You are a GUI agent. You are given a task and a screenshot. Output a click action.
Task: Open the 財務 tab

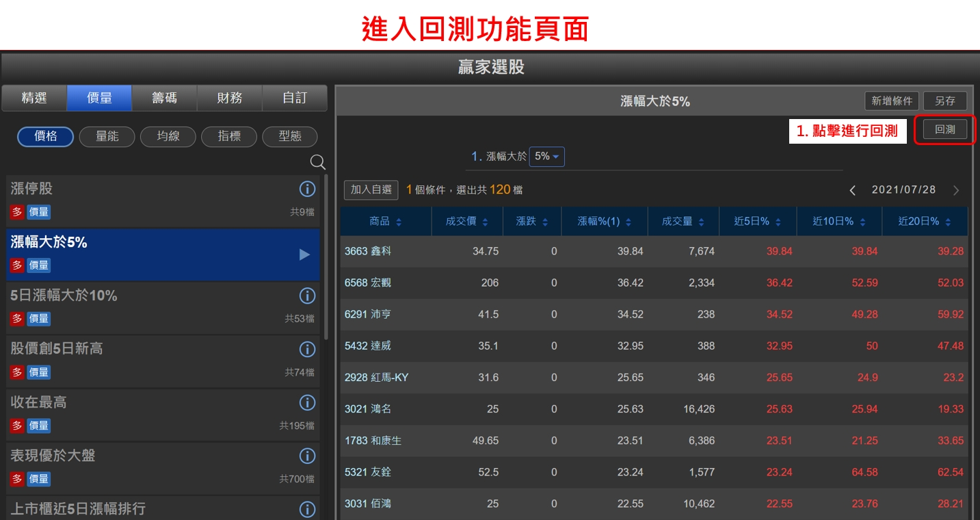pyautogui.click(x=230, y=98)
